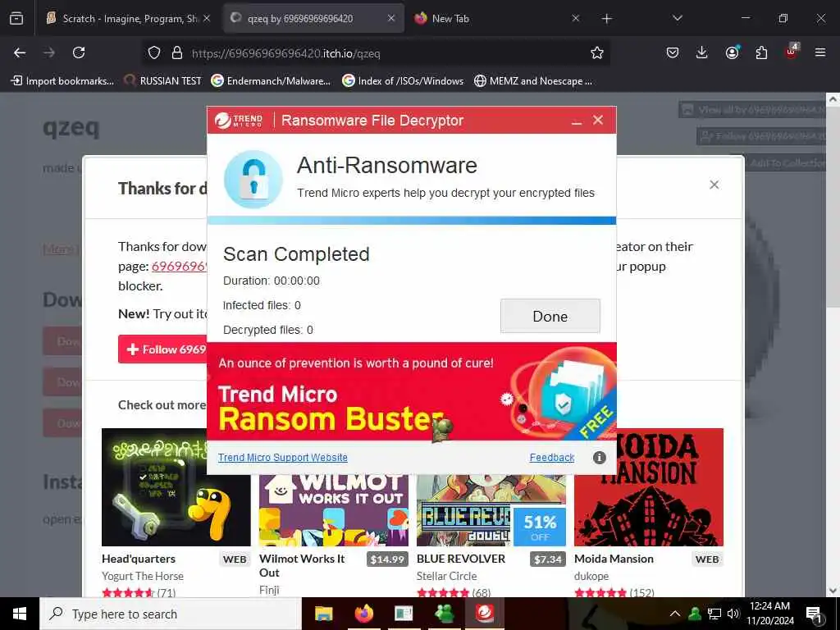Click Done in Ransomware File Decryptor
The height and width of the screenshot is (630, 840).
tap(550, 316)
